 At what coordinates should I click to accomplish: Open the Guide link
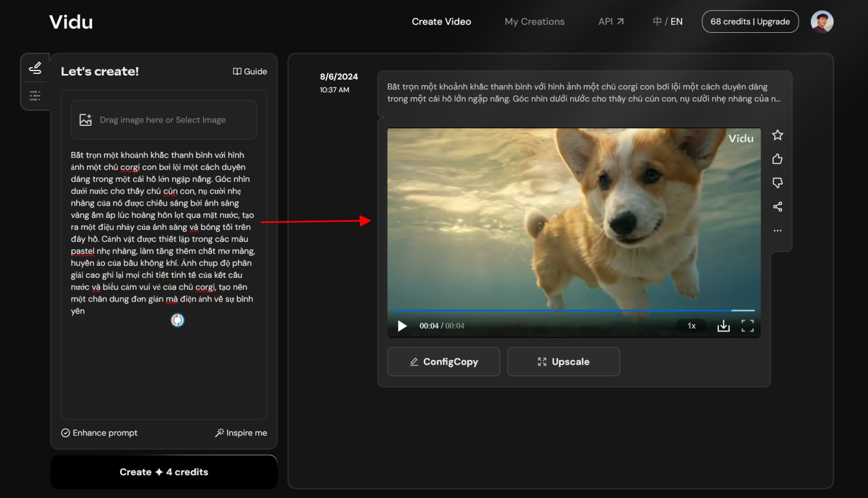point(250,71)
